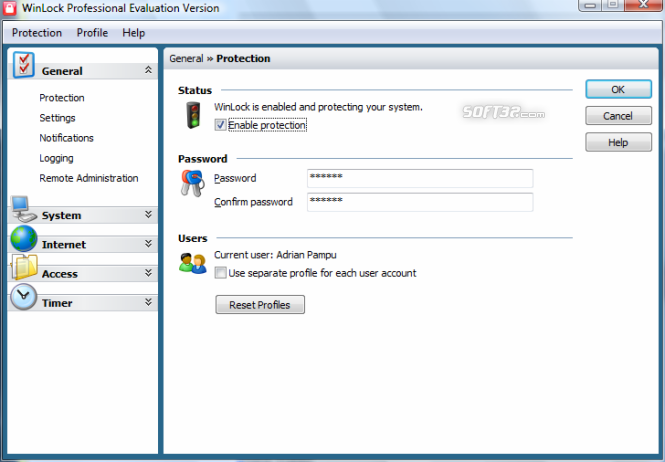Click the keys password icon
665x462 pixels.
(x=192, y=183)
